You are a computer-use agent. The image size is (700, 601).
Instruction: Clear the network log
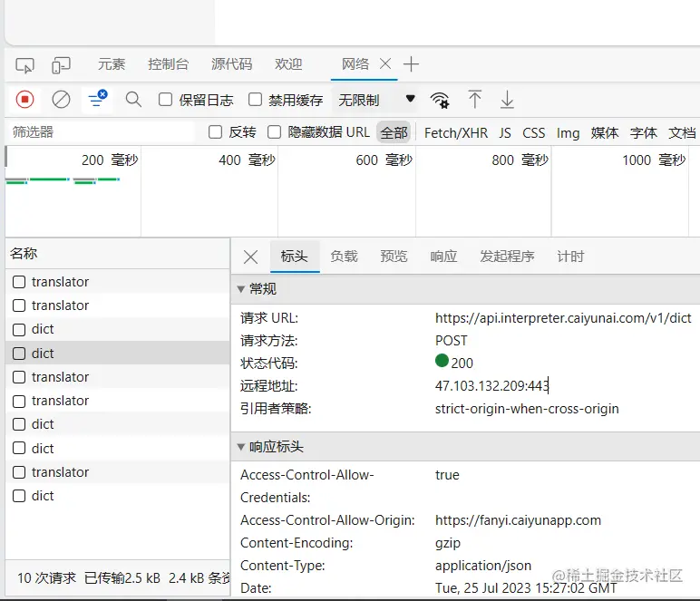coord(61,99)
